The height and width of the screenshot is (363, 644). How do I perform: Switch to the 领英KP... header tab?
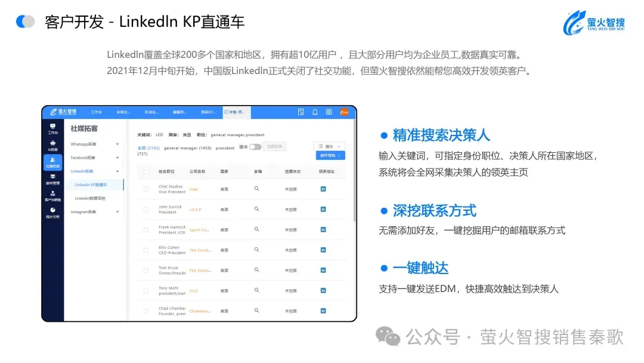[208, 112]
